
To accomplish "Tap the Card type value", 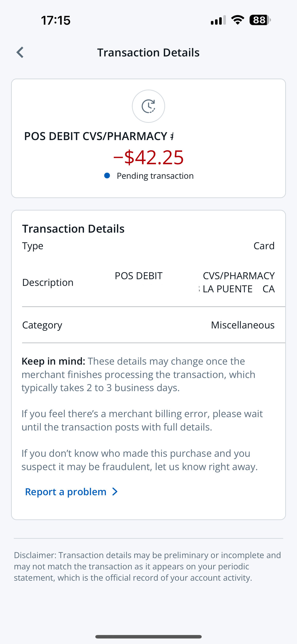I will (x=264, y=246).
